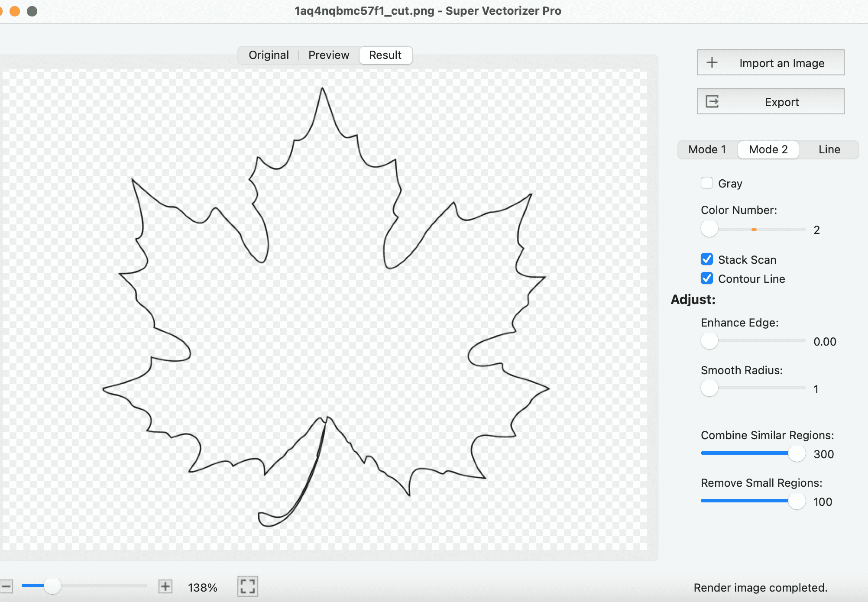This screenshot has height=602, width=868.
Task: Click the zoom level slider handle
Action: (x=52, y=586)
